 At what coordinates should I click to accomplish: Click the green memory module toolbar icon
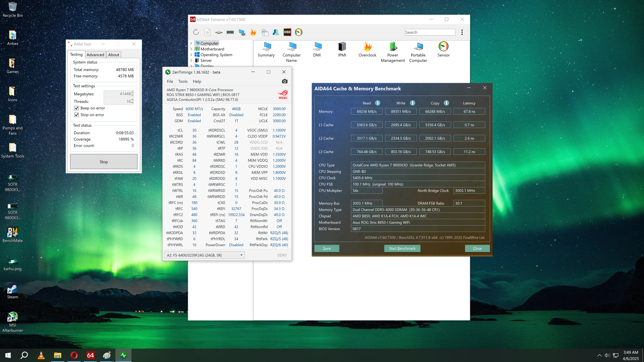(230, 32)
